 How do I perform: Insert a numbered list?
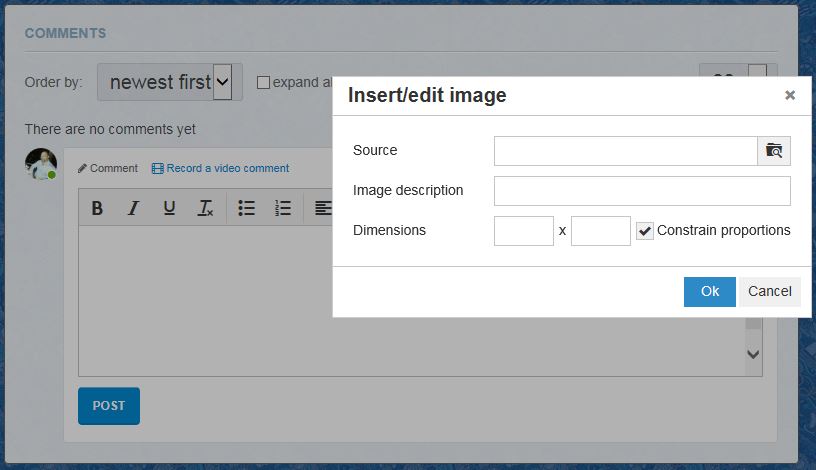click(x=283, y=208)
